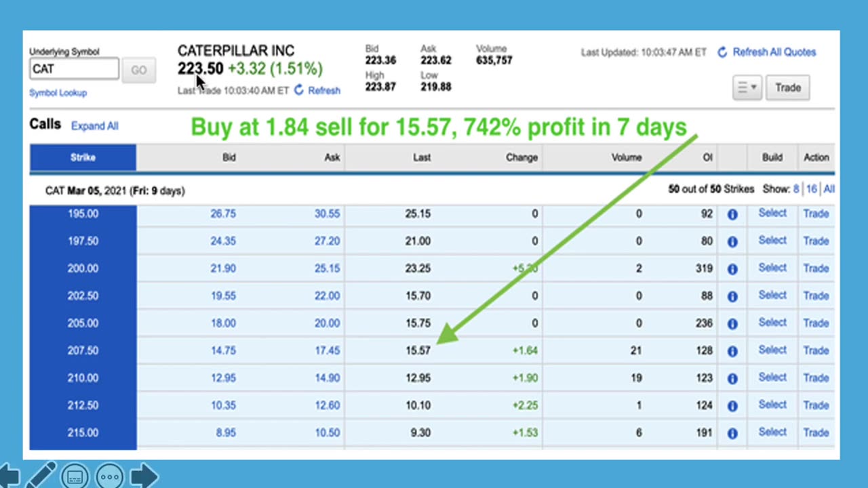Click the Change column header

[x=521, y=157]
